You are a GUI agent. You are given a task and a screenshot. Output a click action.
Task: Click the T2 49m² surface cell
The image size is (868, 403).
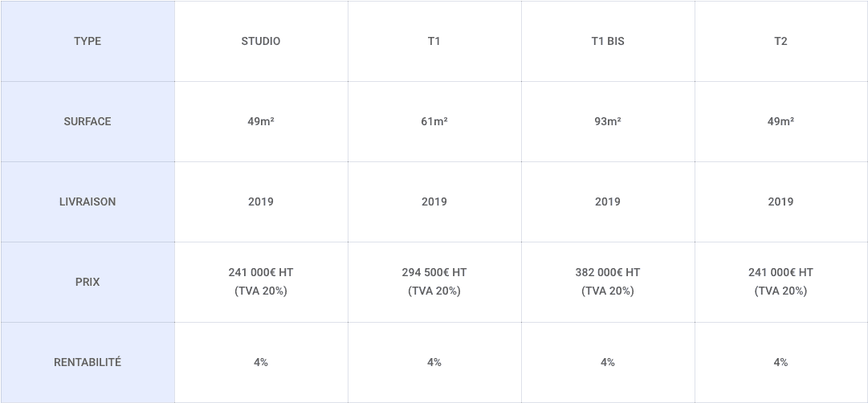tap(781, 121)
